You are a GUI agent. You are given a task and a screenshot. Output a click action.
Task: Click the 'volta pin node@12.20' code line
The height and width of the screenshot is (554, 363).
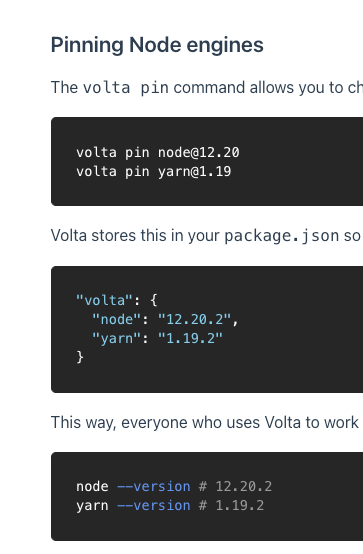click(x=158, y=153)
